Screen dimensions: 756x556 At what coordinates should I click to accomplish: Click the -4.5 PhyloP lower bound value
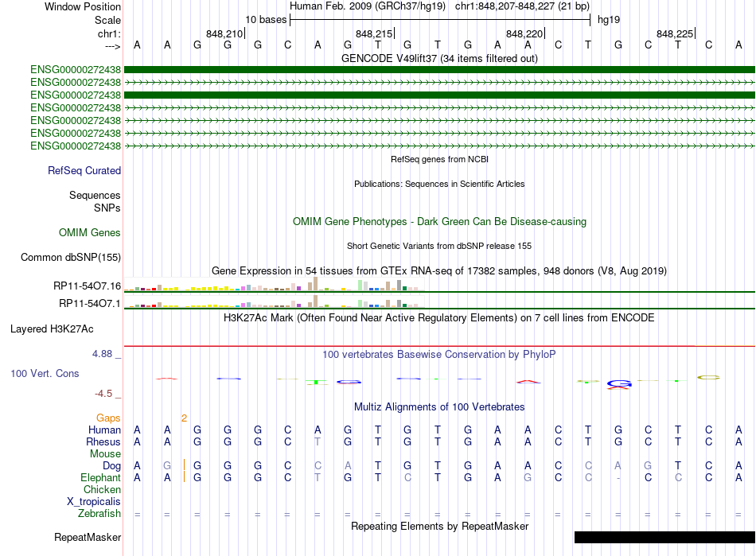coord(103,394)
